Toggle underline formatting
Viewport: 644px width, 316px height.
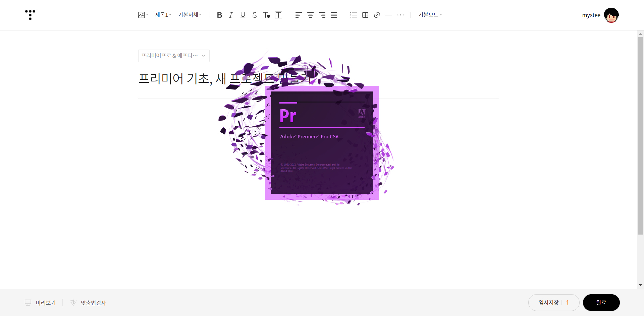pos(243,15)
